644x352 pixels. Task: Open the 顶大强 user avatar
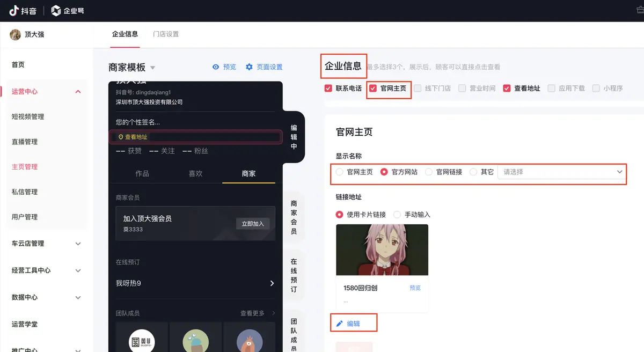(x=16, y=34)
